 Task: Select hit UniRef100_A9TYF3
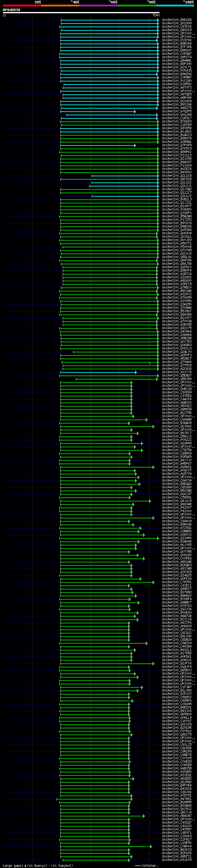(177, 88)
